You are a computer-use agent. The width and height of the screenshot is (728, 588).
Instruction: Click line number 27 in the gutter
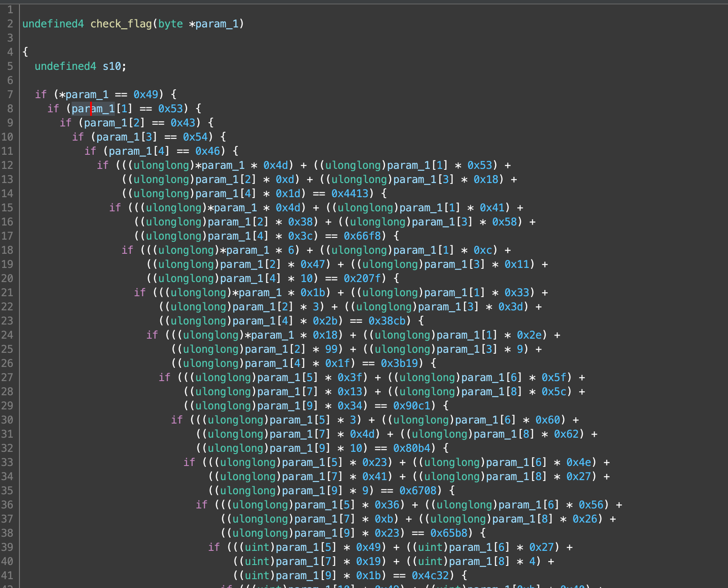[7, 378]
